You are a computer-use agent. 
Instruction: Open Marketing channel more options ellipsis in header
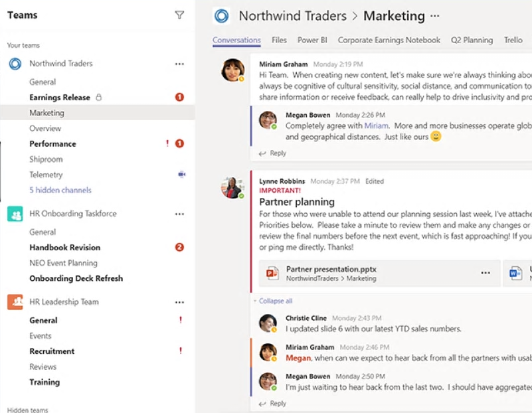point(434,15)
